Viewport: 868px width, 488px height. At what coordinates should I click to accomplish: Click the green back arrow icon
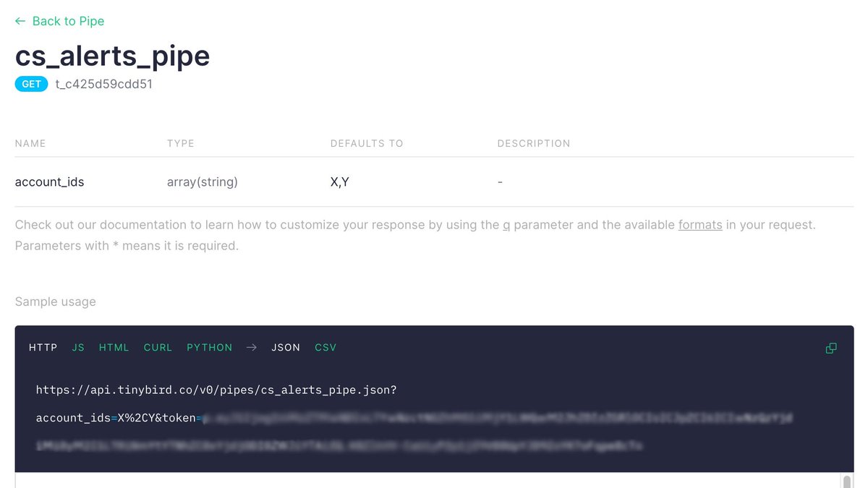pos(20,21)
